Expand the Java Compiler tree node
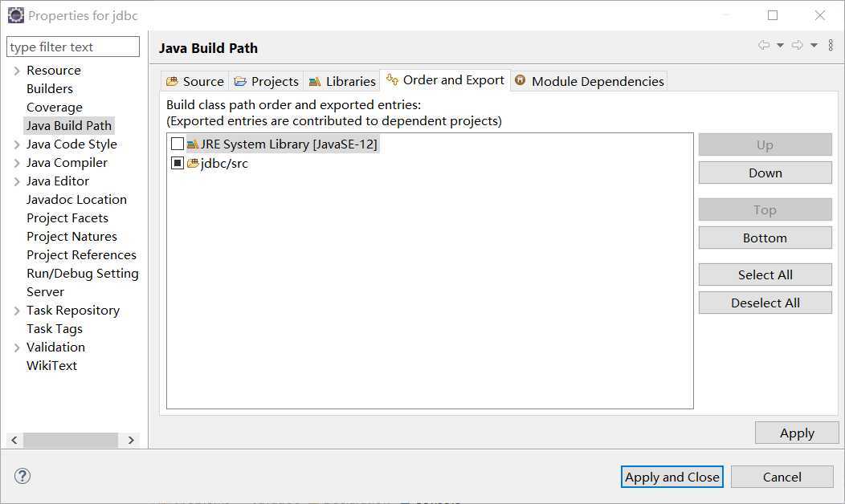The height and width of the screenshot is (504, 845). [17, 163]
